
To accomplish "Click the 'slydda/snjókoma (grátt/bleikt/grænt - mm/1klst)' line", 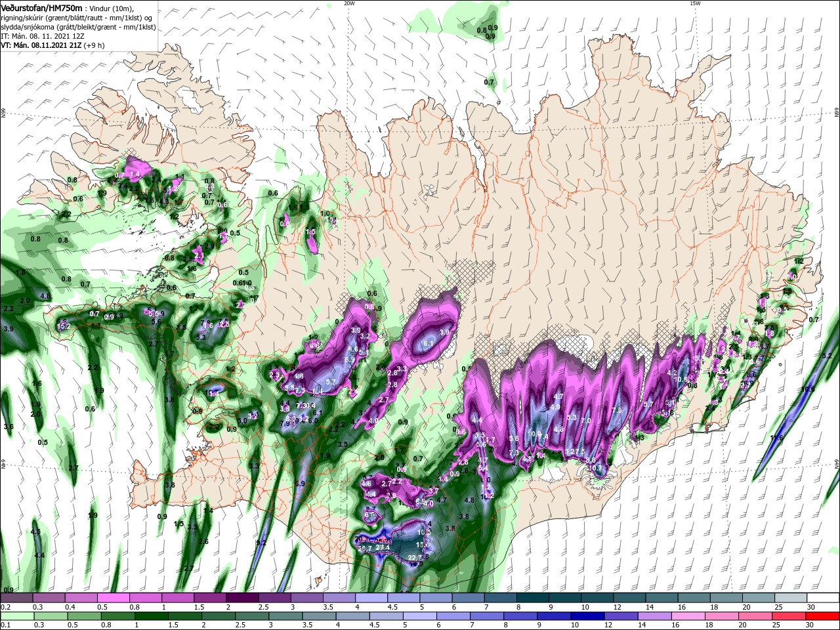I will pos(77,26).
